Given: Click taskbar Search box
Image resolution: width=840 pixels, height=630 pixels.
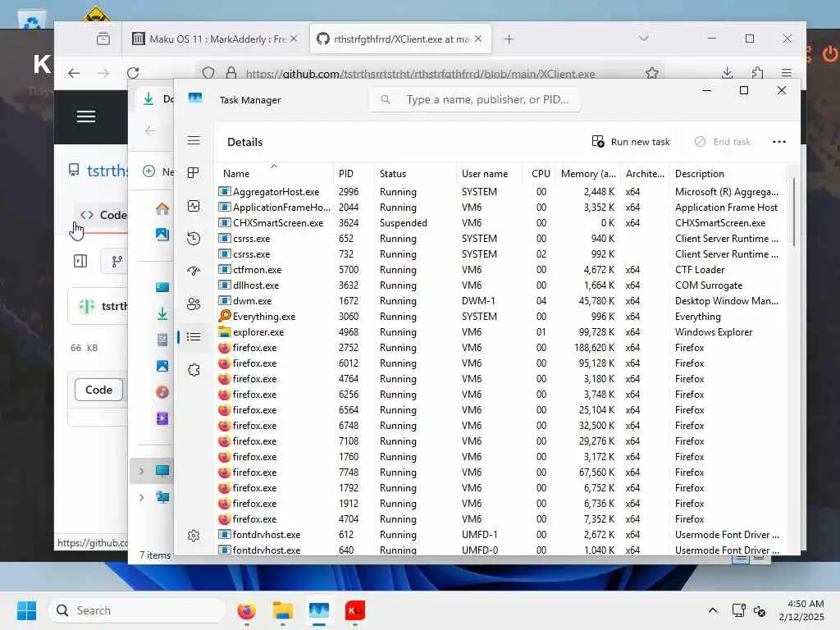Looking at the screenshot, I should 137,610.
